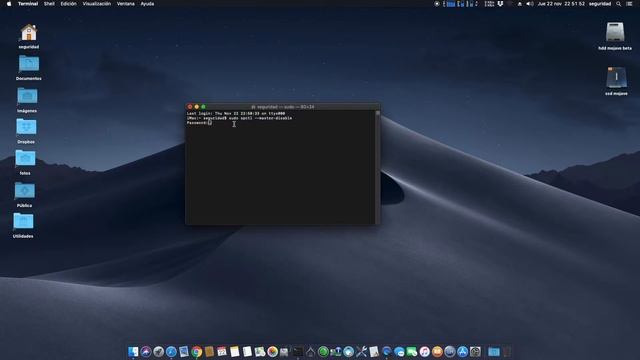Open Calendar app in the Dock
This screenshot has width=640, height=360.
[x=222, y=351]
